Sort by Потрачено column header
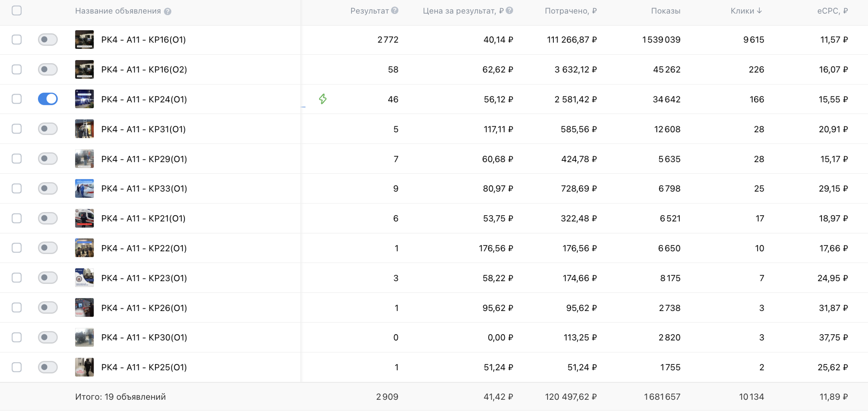Viewport: 868px width, 411px height. pos(570,11)
